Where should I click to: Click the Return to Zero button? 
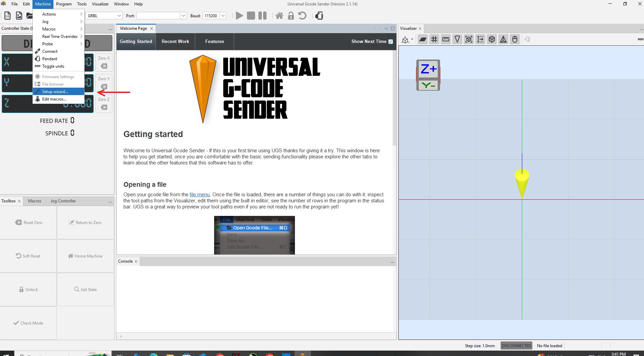[x=85, y=223]
